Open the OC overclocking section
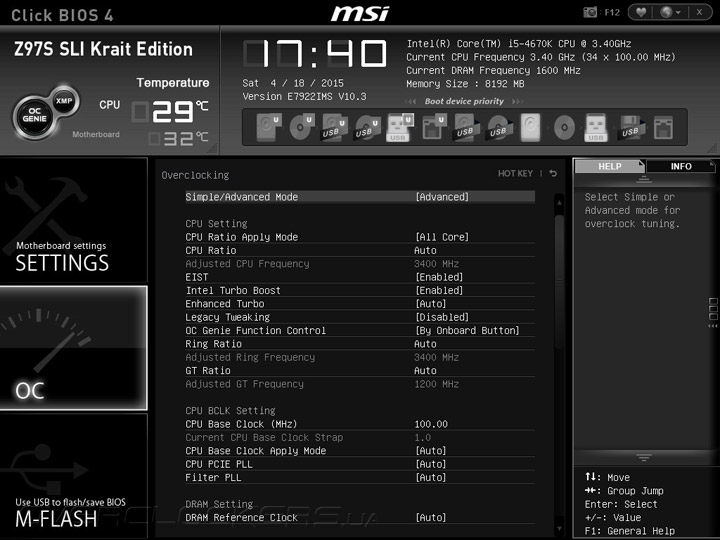This screenshot has width=720, height=540. coord(73,348)
